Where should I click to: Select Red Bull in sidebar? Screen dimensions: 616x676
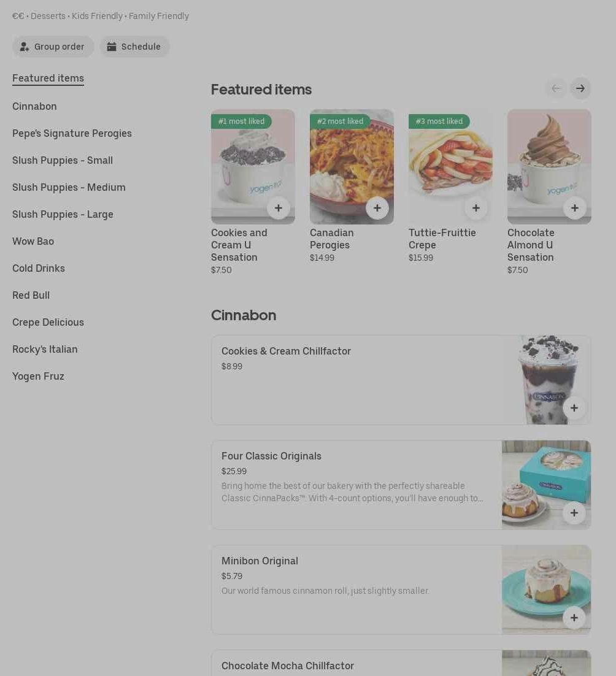[x=31, y=295]
